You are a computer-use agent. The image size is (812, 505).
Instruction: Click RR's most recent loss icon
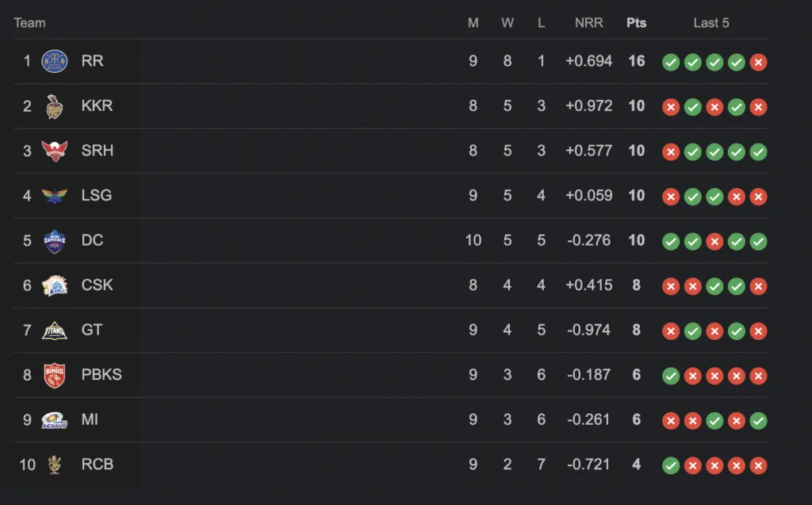coord(758,62)
